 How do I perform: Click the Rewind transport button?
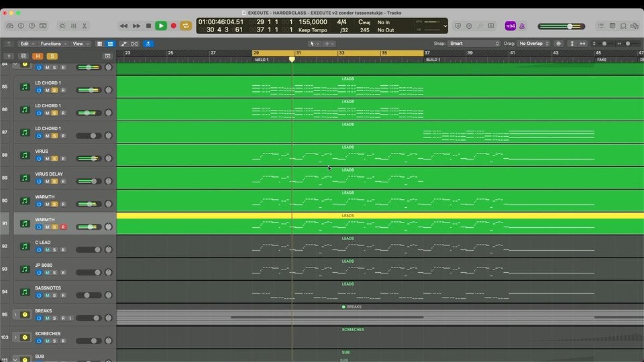(x=123, y=25)
